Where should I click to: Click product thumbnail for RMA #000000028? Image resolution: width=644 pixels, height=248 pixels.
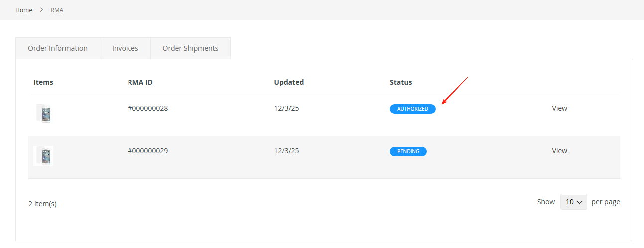pos(43,113)
